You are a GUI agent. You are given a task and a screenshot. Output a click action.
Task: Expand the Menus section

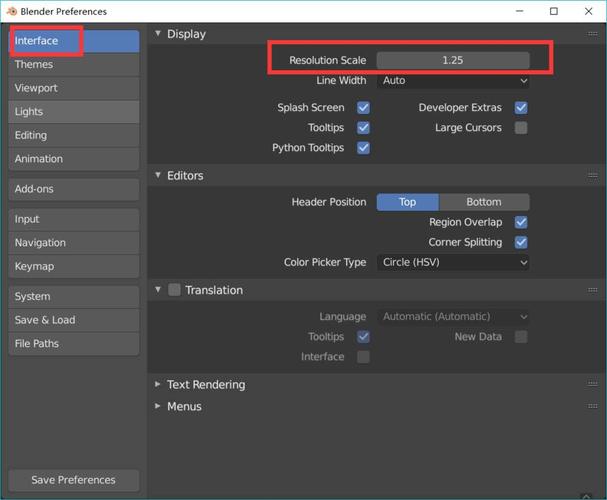(184, 407)
